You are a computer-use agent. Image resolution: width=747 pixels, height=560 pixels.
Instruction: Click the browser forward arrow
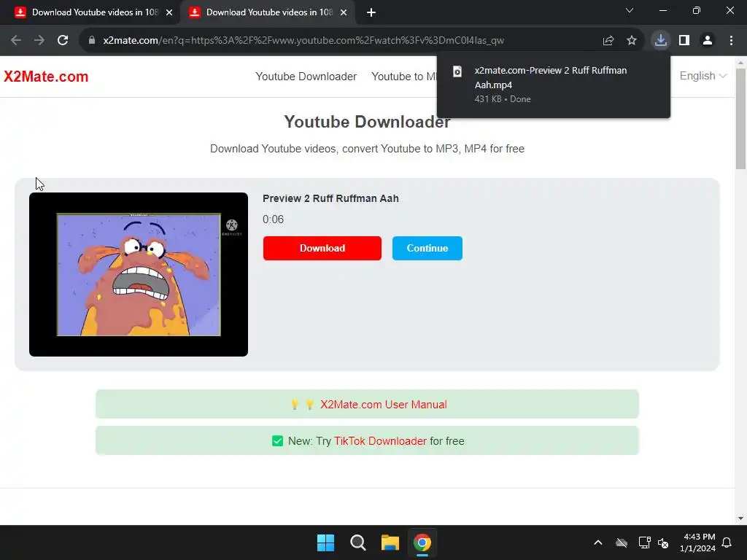(x=39, y=41)
